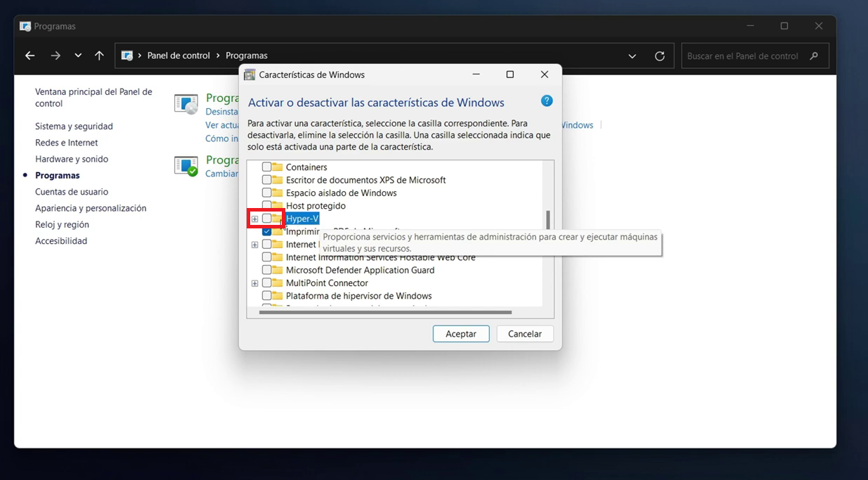Click the Programas window title icon
Image resolution: width=868 pixels, height=480 pixels.
[x=25, y=26]
